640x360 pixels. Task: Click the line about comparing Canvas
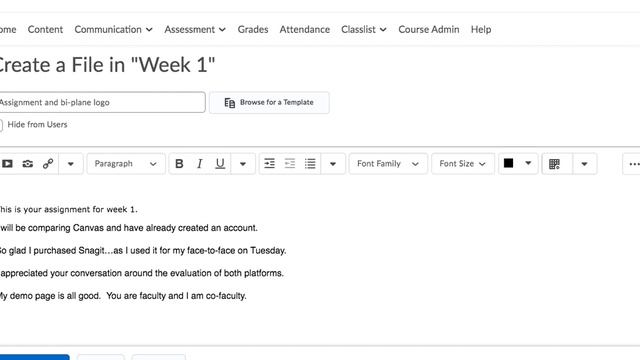point(129,228)
